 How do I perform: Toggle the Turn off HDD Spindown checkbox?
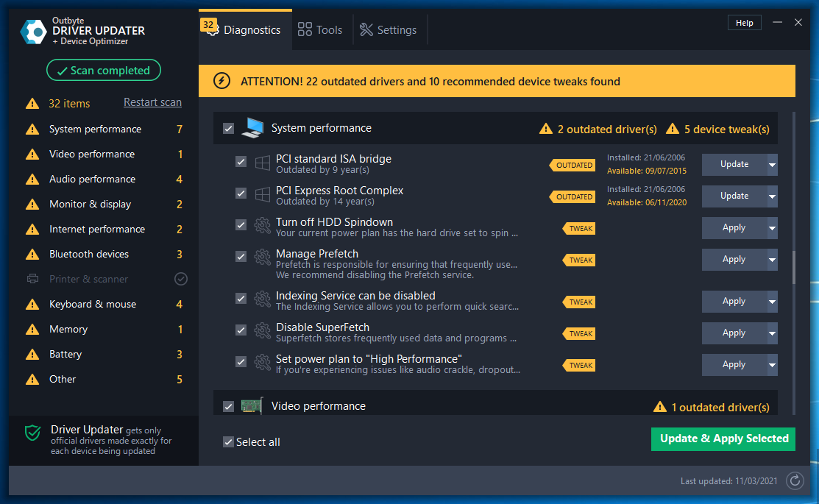coord(241,225)
